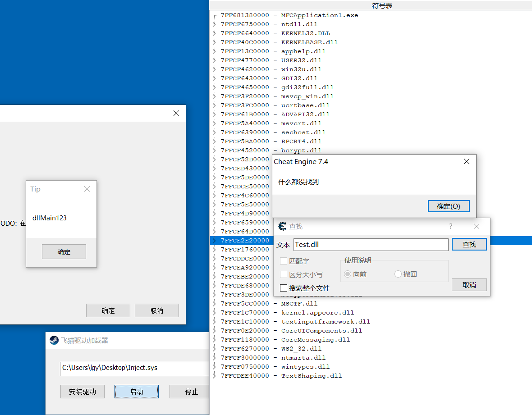
Task: Click the Steam-style icon in the 飞猫驱动加载器 title bar
Action: [54, 340]
